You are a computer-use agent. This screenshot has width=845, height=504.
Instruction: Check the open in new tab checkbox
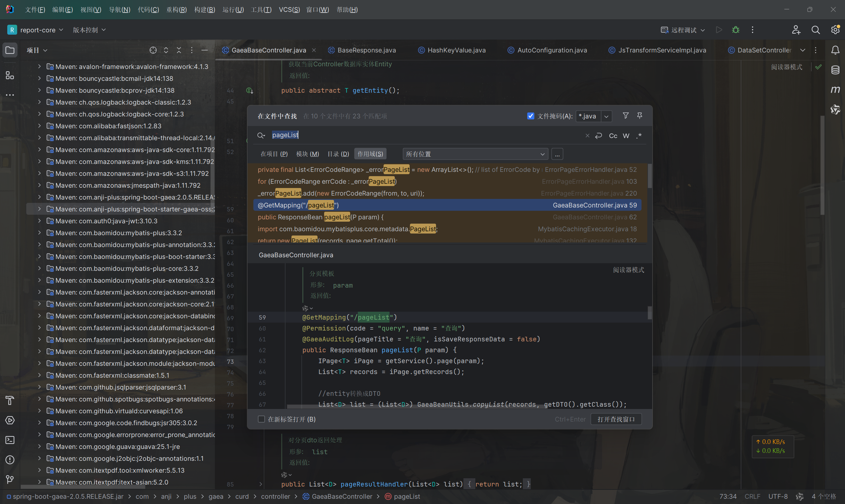[x=261, y=419]
